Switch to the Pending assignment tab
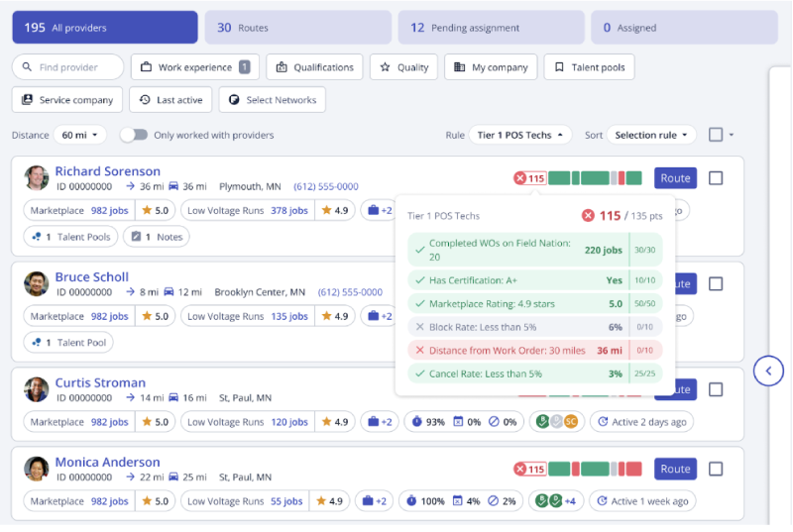This screenshot has height=532, width=793. [x=492, y=28]
